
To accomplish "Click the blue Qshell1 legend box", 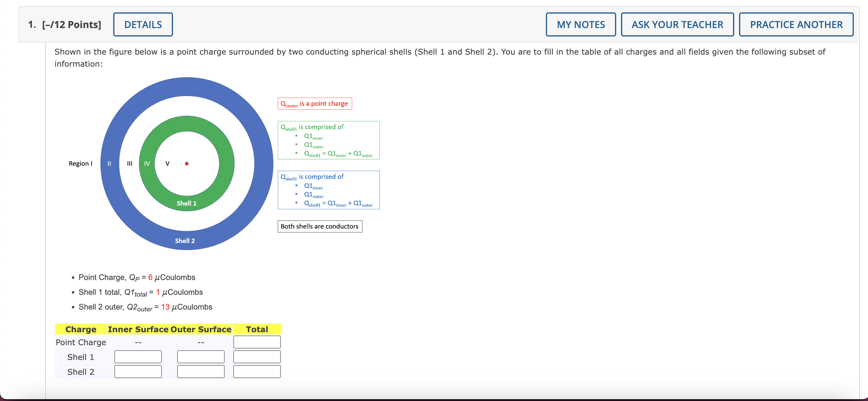I will click(x=328, y=190).
